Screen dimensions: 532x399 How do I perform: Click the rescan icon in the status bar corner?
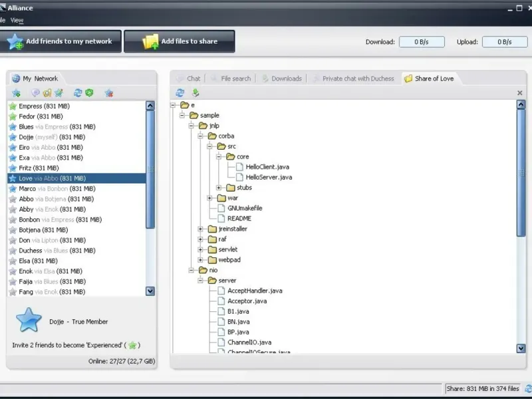528,388
